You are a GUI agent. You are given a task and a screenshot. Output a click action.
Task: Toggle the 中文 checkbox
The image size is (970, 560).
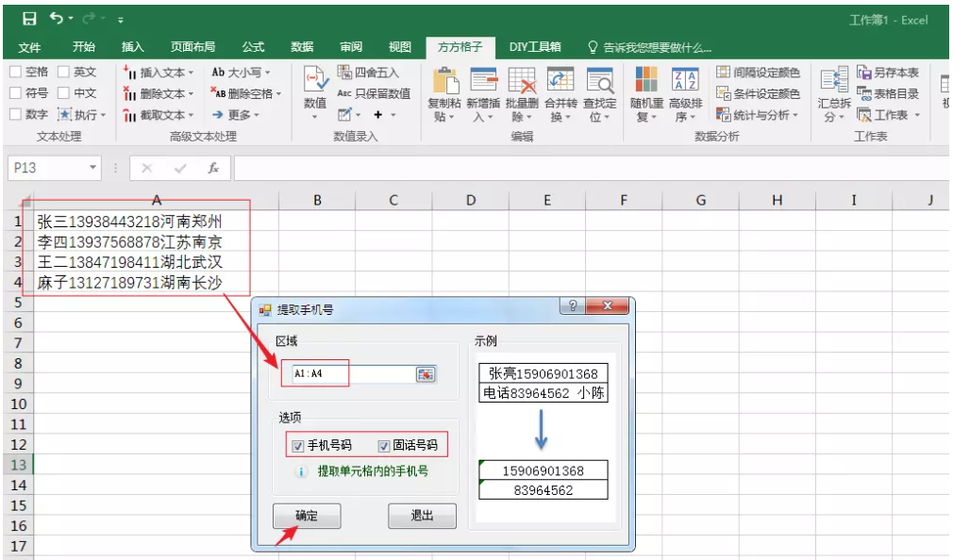63,92
